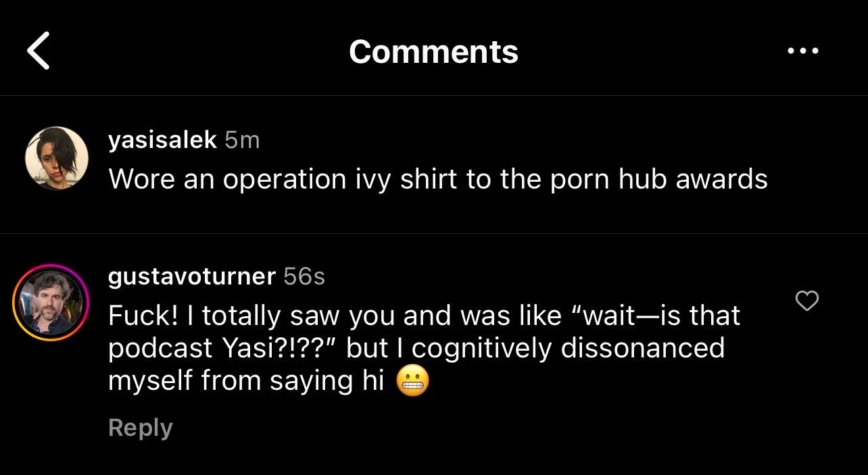Click the 5m timestamp on yasisalek's comment
Viewport: 868px width, 475px height.
click(242, 140)
